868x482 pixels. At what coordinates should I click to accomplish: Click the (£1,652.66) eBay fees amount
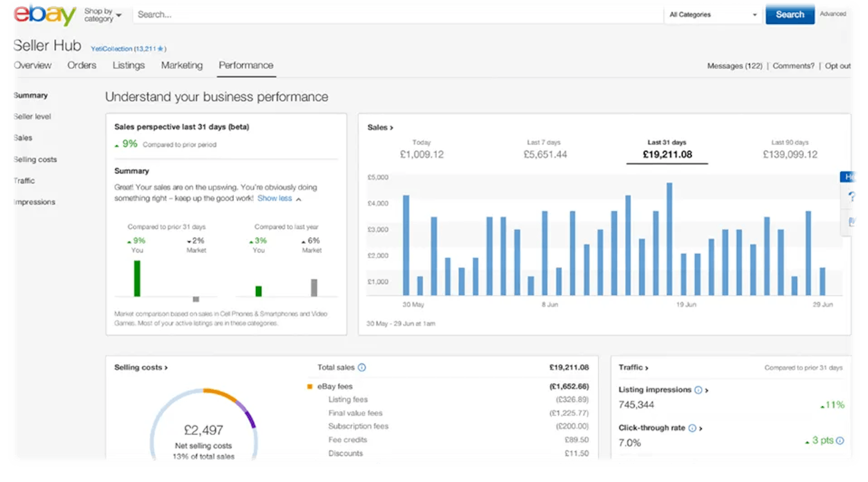[569, 387]
